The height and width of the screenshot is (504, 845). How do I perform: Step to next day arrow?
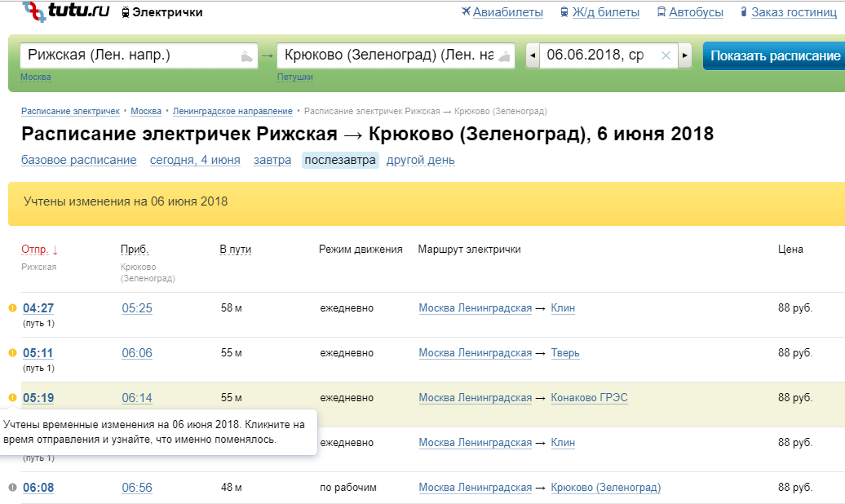pos(685,55)
